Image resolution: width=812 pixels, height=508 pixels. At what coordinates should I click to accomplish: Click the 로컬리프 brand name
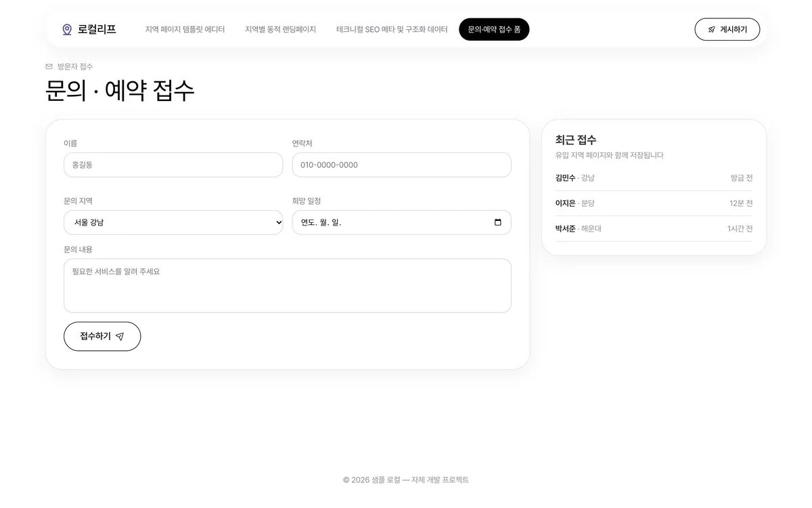pyautogui.click(x=97, y=30)
